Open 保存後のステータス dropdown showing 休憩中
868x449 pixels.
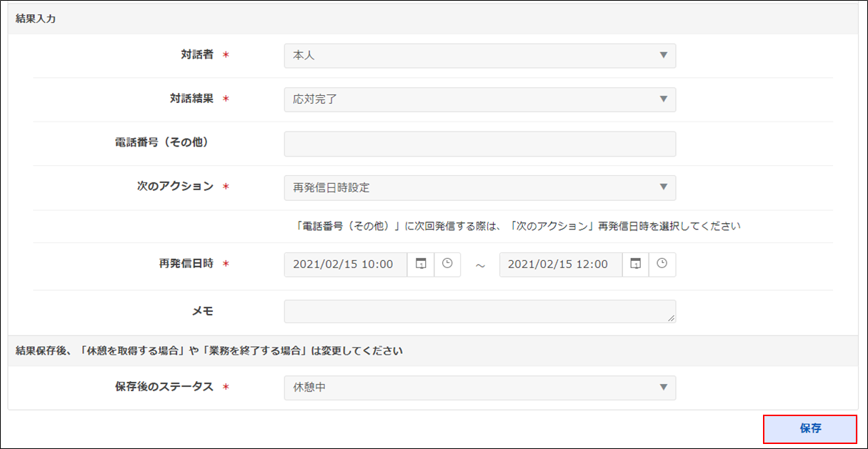pyautogui.click(x=479, y=388)
